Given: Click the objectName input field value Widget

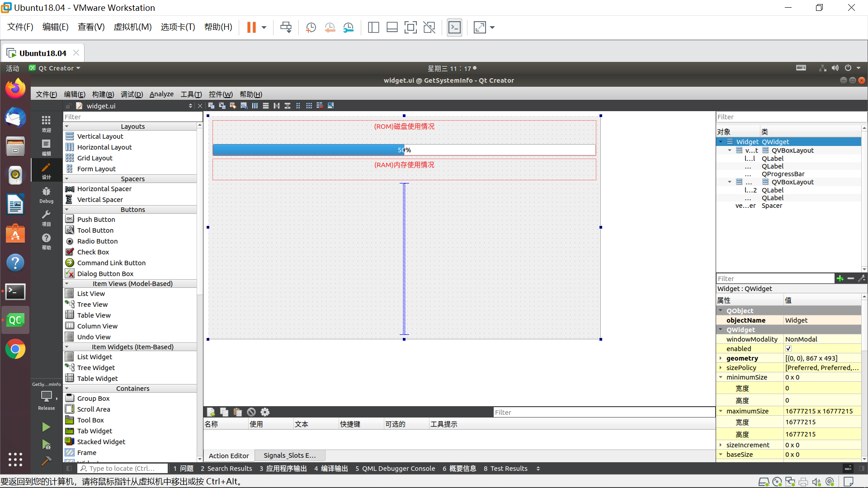Looking at the screenshot, I should 821,320.
